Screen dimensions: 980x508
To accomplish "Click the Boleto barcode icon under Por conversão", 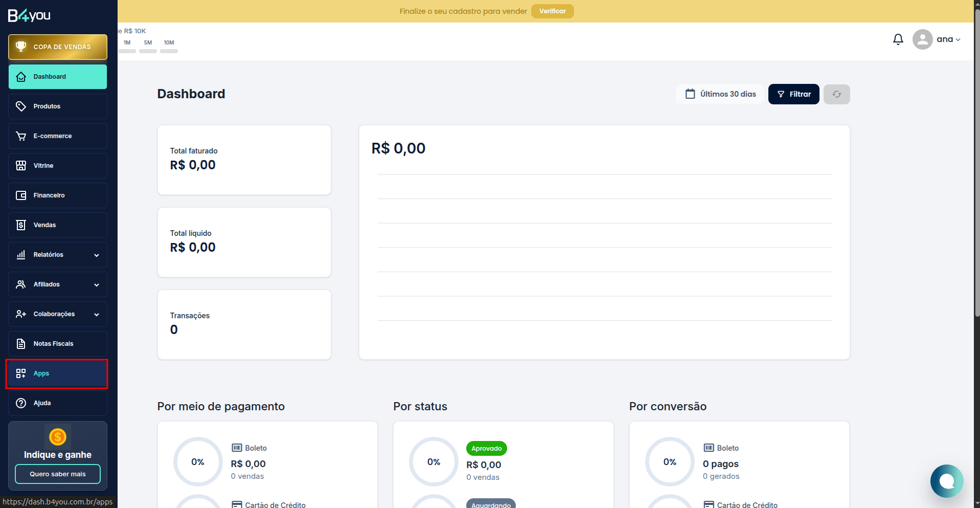I will 709,448.
